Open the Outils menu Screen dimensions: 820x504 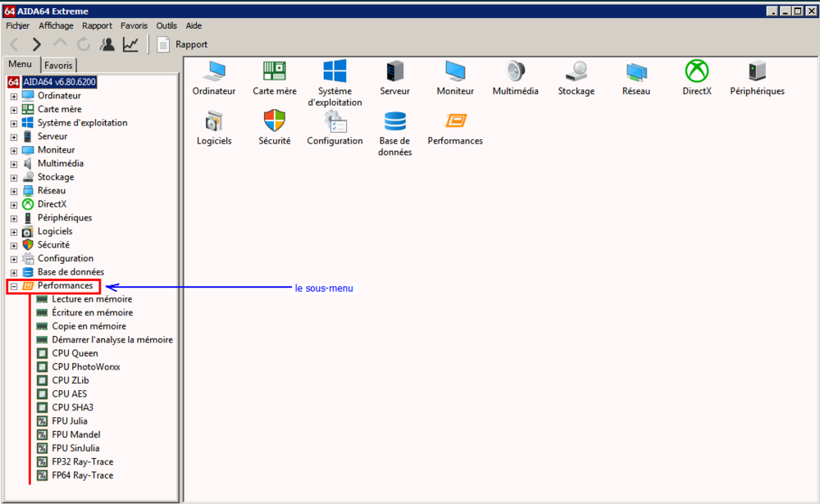tap(166, 25)
